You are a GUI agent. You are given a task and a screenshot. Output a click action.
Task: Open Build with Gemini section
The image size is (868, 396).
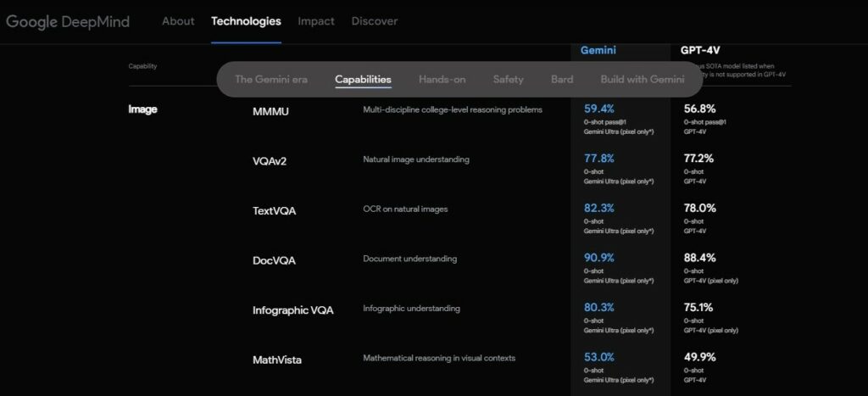[643, 79]
